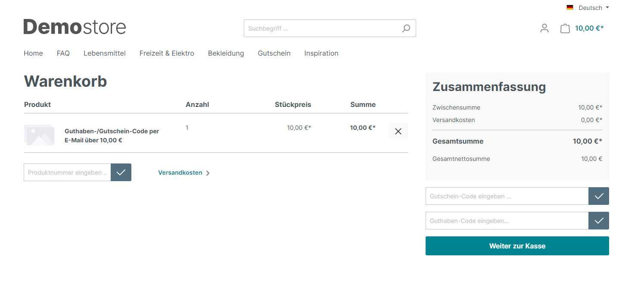Open the Lebensmittel menu category
The image size is (644, 292).
click(105, 53)
